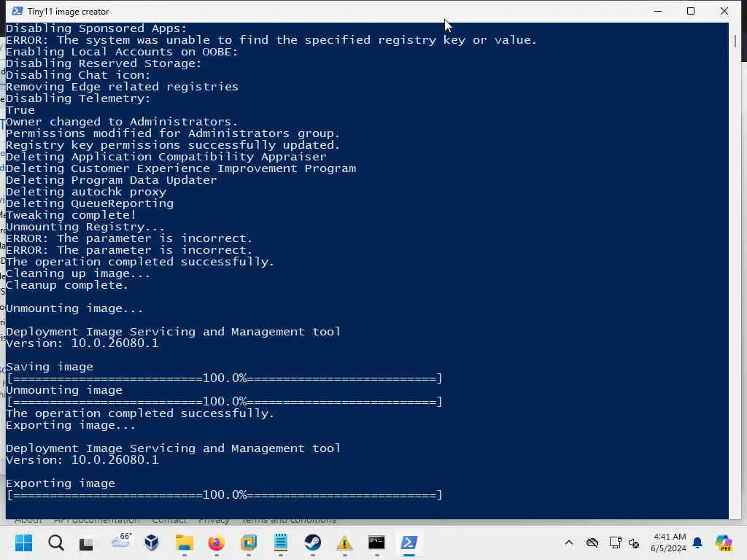This screenshot has width=747, height=560.
Task: Open File Explorer from the taskbar
Action: (185, 542)
